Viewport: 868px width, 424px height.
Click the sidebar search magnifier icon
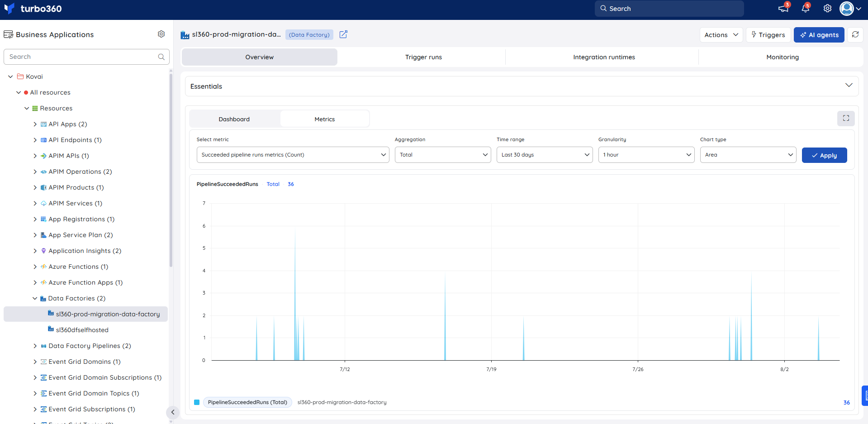click(x=161, y=57)
